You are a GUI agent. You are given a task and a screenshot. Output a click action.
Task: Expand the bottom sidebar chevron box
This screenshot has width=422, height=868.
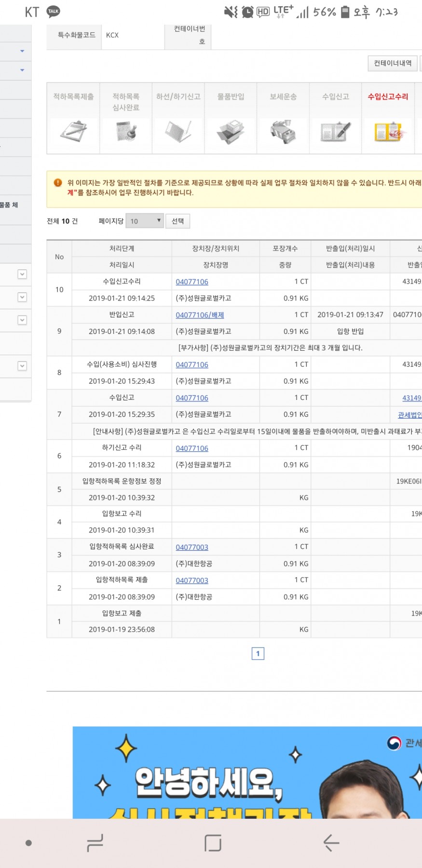22,366
